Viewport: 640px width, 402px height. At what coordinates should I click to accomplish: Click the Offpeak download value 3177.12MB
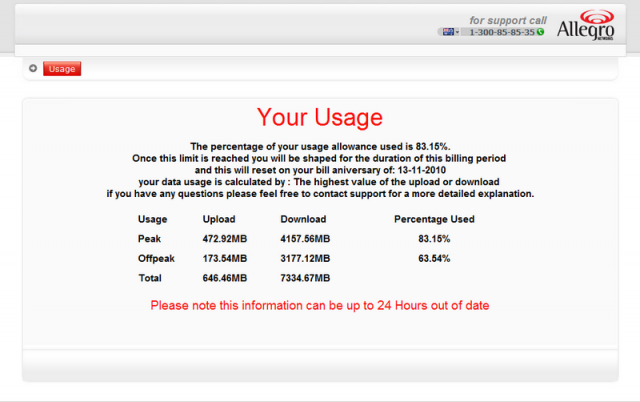point(305,258)
